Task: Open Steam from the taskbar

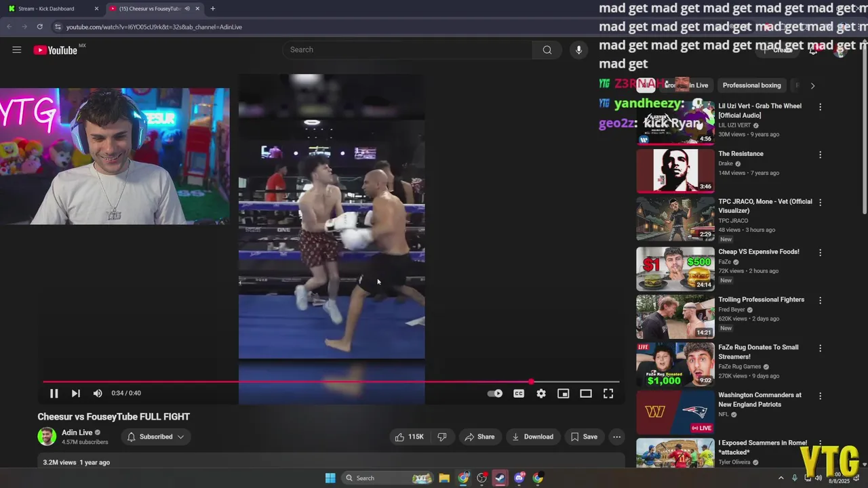Action: [500, 478]
